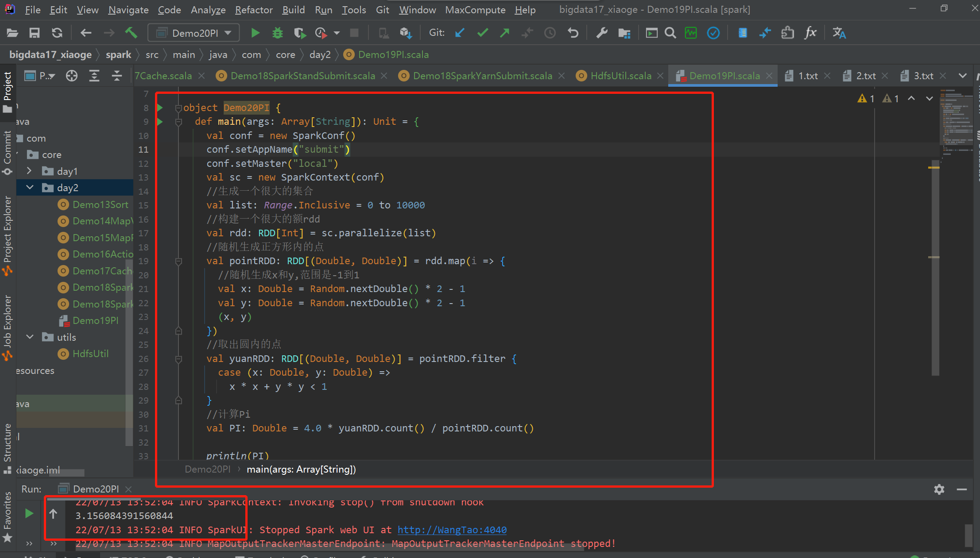Open the Refactor menu
980x558 pixels.
point(253,10)
